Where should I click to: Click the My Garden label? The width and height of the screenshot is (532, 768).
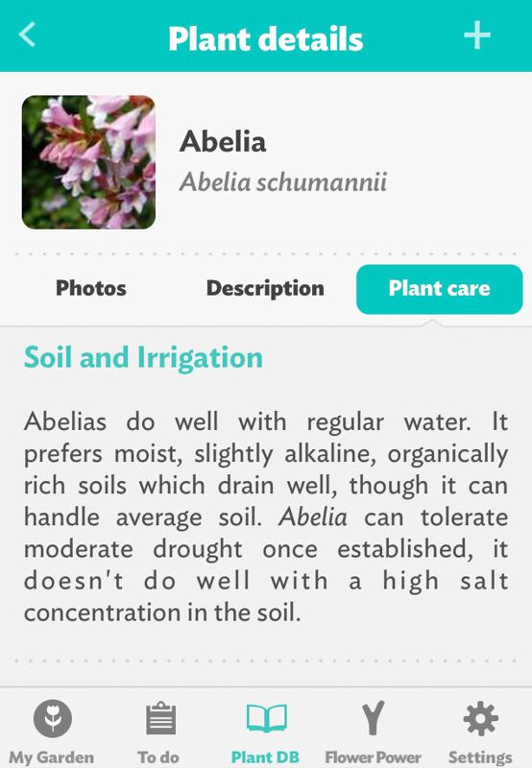click(x=52, y=756)
